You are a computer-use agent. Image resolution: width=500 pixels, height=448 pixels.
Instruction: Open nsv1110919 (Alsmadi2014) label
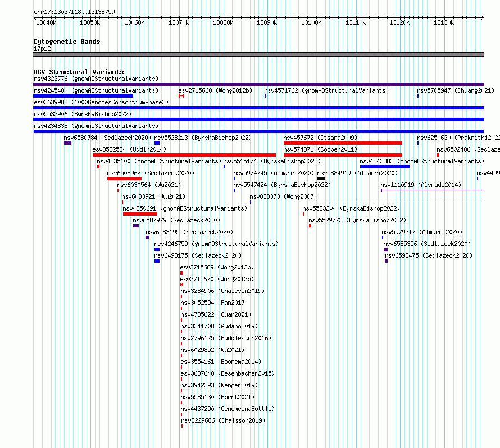click(421, 185)
